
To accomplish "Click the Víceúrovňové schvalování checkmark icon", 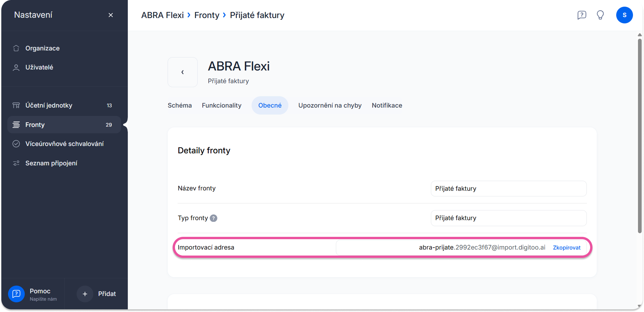I will click(16, 144).
